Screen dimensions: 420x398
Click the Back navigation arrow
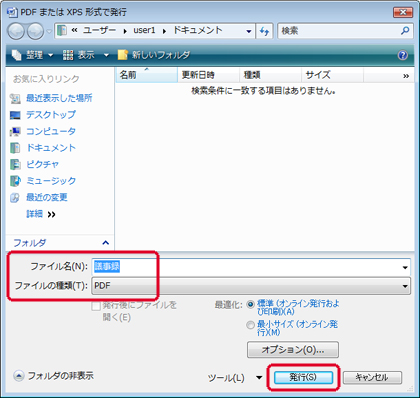tap(16, 31)
